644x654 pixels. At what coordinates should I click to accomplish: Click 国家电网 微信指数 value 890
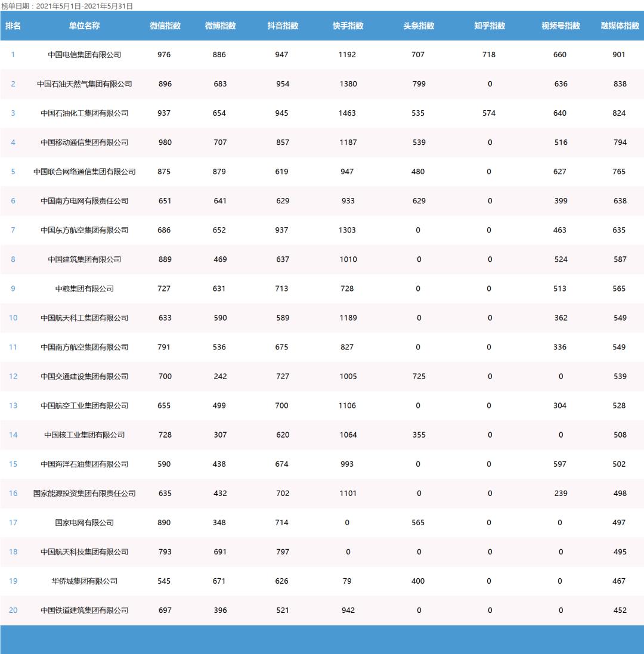pos(164,522)
